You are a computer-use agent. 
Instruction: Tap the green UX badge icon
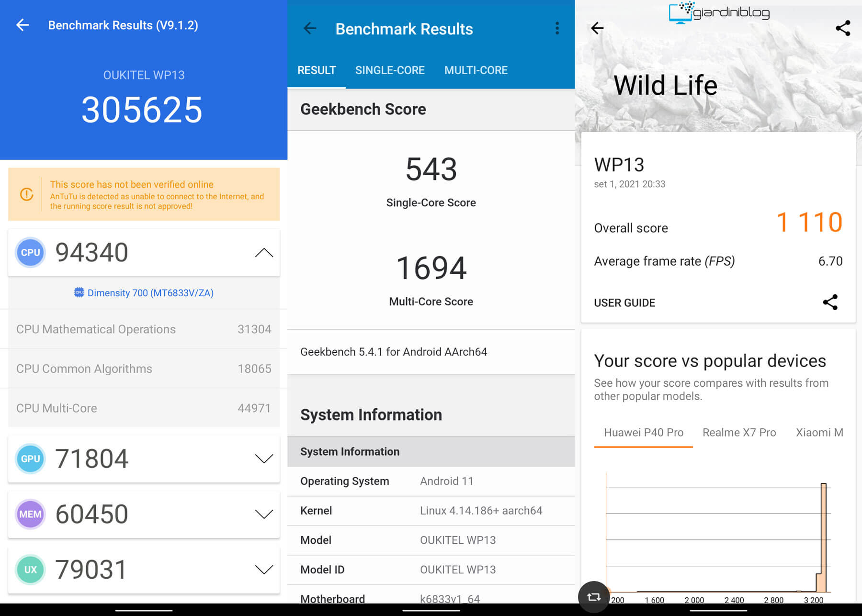[x=31, y=570]
